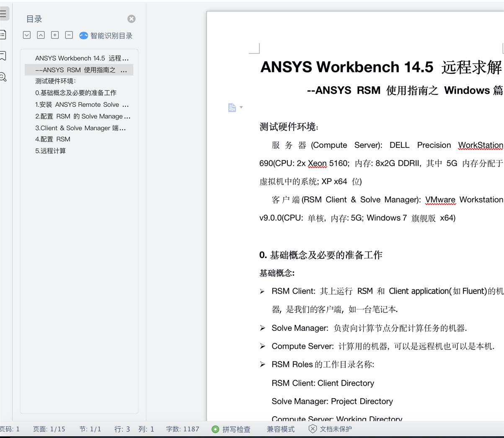Click 页面: 1/15 page indicator

49,429
